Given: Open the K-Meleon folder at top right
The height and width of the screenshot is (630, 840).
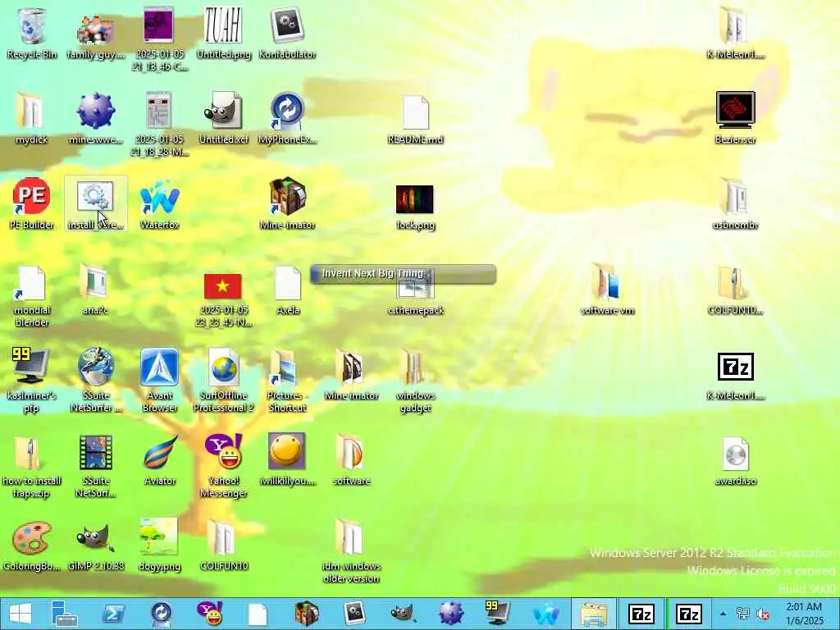Looking at the screenshot, I should [736, 33].
